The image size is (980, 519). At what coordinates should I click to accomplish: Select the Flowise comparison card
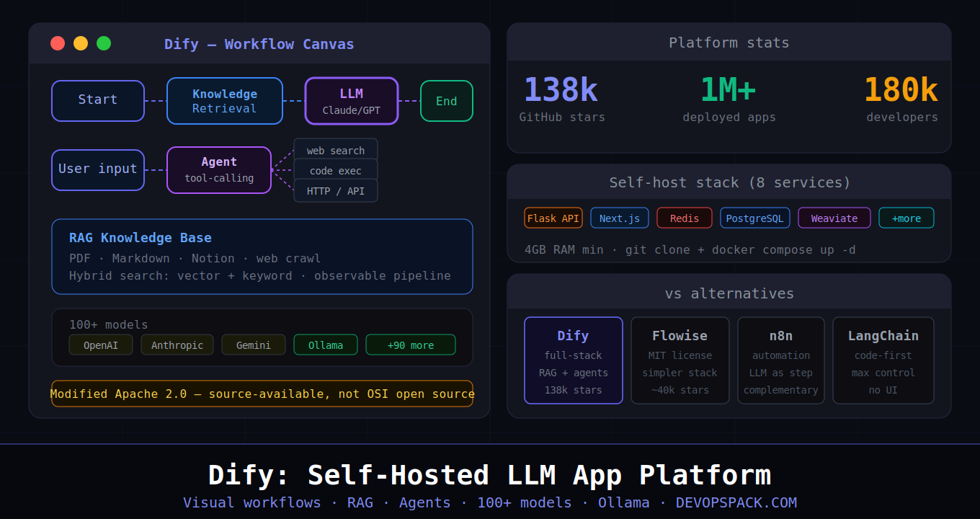(x=680, y=360)
